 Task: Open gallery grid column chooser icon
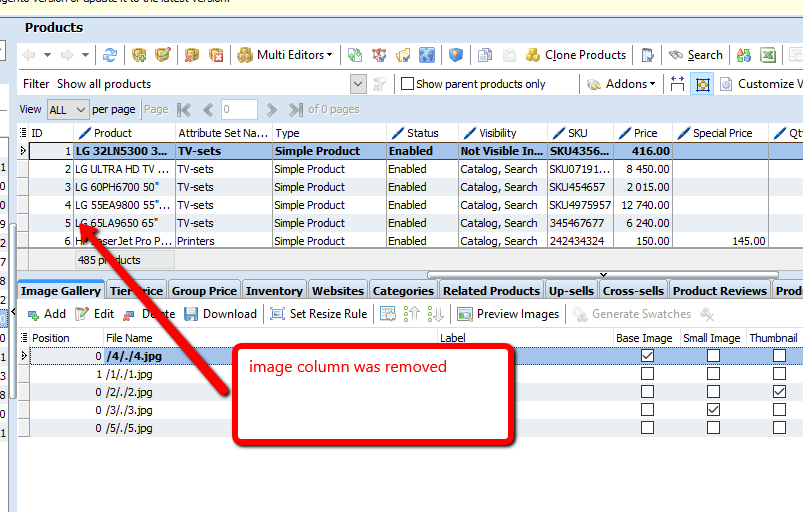pos(24,338)
